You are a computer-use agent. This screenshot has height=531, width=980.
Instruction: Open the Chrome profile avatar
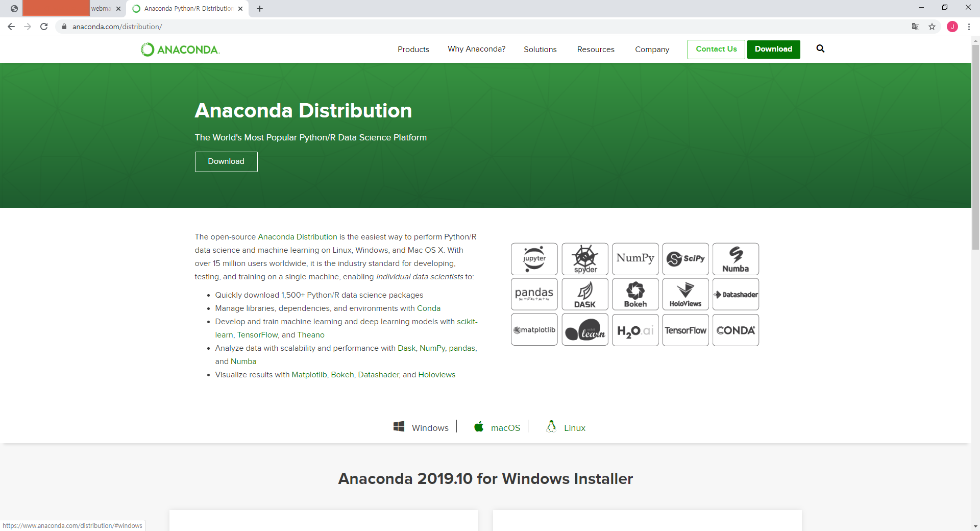tap(952, 27)
